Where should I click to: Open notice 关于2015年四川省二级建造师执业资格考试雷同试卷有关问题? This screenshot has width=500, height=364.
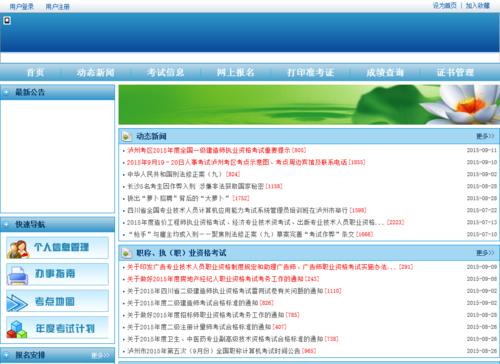[225, 291]
